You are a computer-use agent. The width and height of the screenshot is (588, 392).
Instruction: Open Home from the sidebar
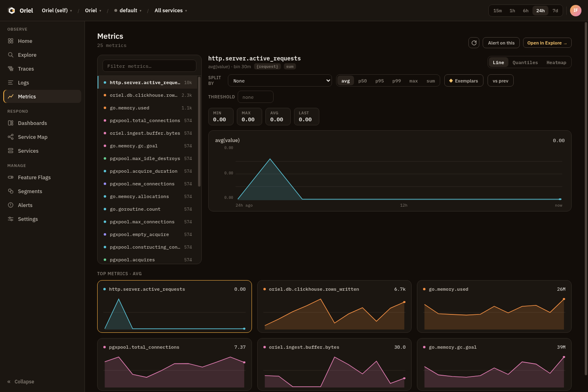point(42,41)
